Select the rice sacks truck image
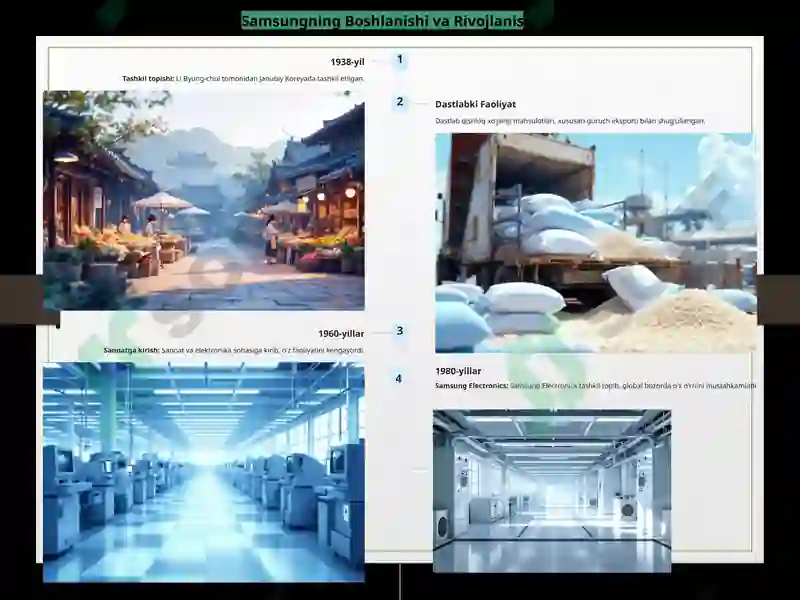Viewport: 800px width, 600px height. tap(595, 243)
